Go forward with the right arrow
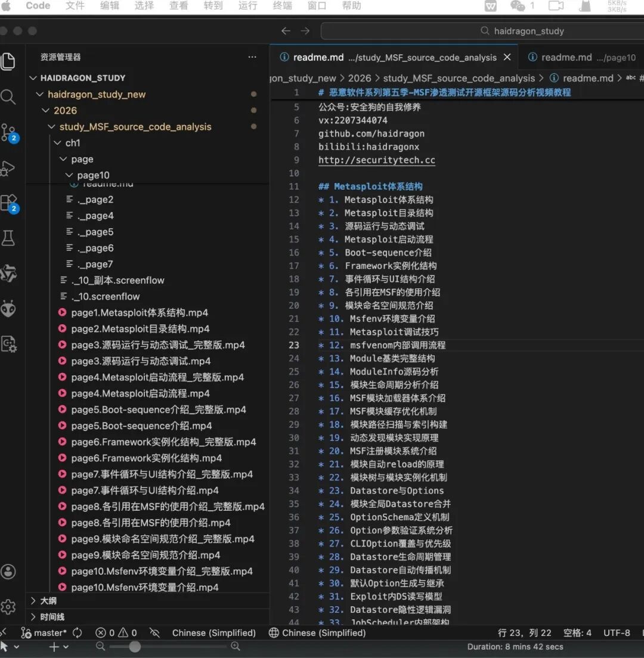This screenshot has height=658, width=644. 305,30
